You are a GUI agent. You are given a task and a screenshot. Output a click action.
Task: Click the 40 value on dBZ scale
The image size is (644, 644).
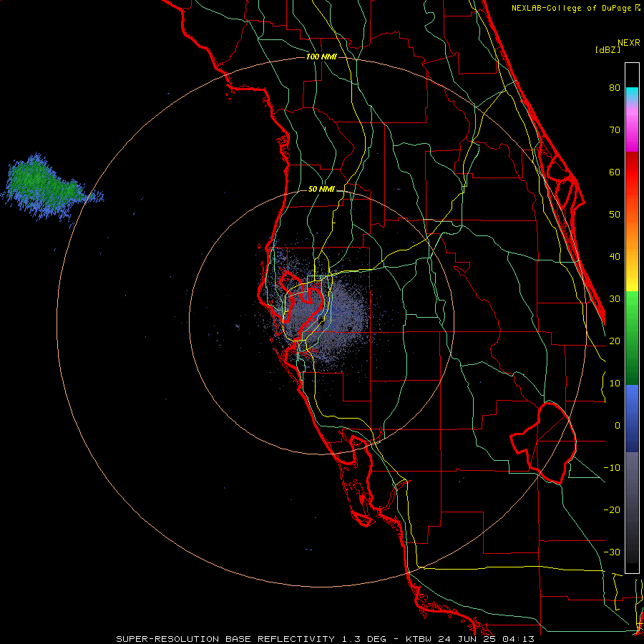pos(615,257)
